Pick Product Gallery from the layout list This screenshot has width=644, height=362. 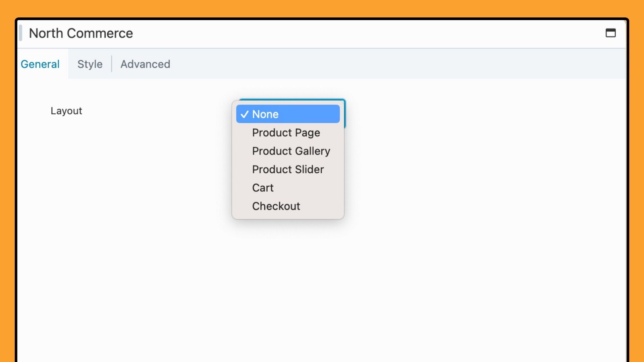(291, 151)
